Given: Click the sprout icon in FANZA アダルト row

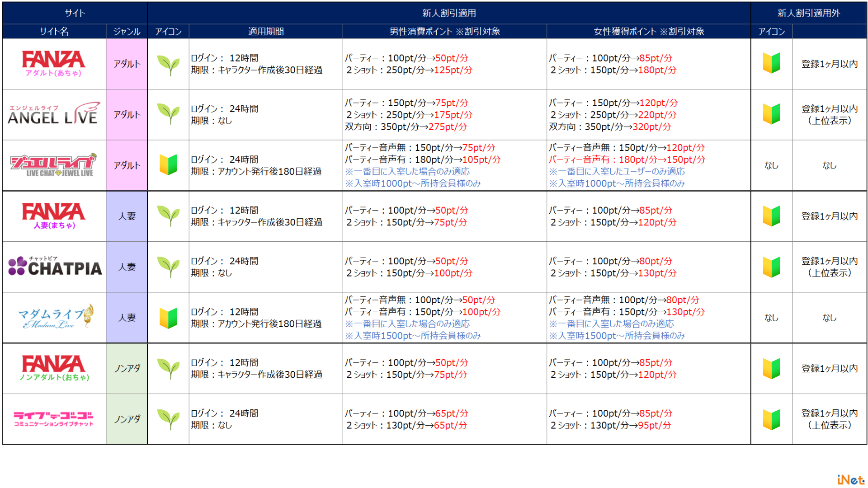Looking at the screenshot, I should point(168,65).
